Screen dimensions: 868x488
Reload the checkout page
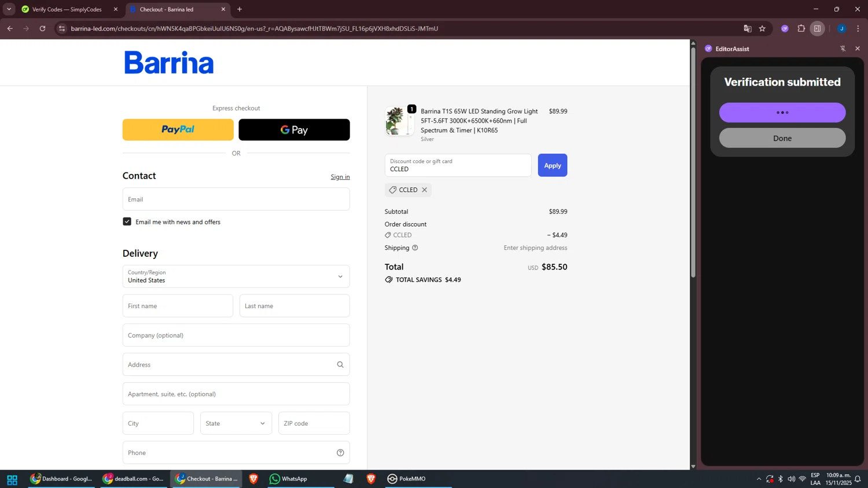coord(42,28)
